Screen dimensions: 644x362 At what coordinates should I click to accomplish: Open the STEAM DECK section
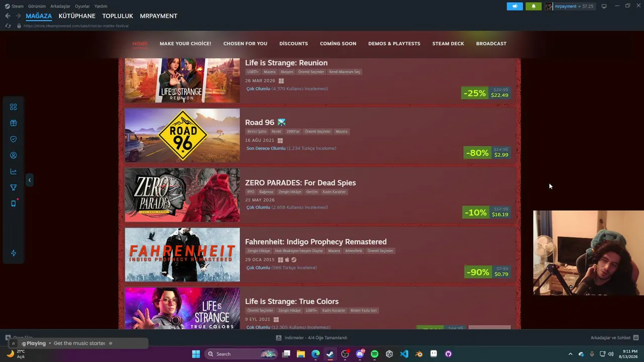click(448, 43)
